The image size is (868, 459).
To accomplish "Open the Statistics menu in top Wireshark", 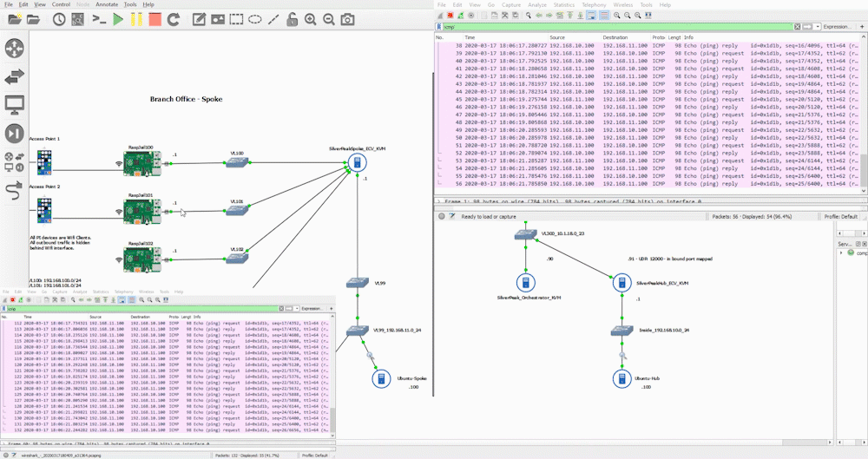I will pyautogui.click(x=563, y=4).
